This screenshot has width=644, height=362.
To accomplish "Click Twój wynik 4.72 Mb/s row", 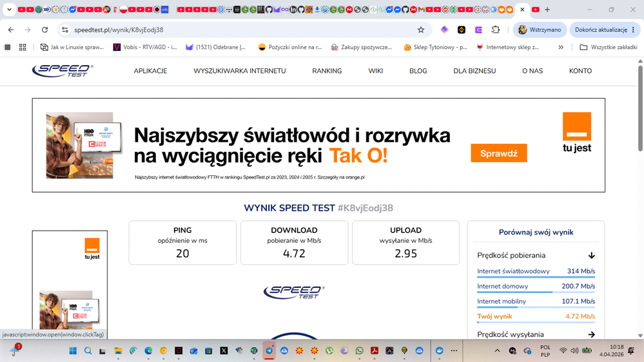I will (536, 317).
